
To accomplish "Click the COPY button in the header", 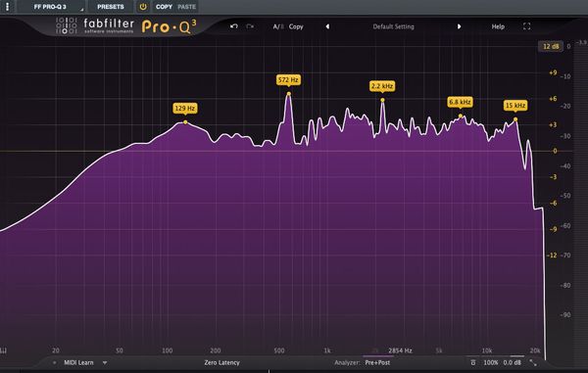I will point(164,7).
